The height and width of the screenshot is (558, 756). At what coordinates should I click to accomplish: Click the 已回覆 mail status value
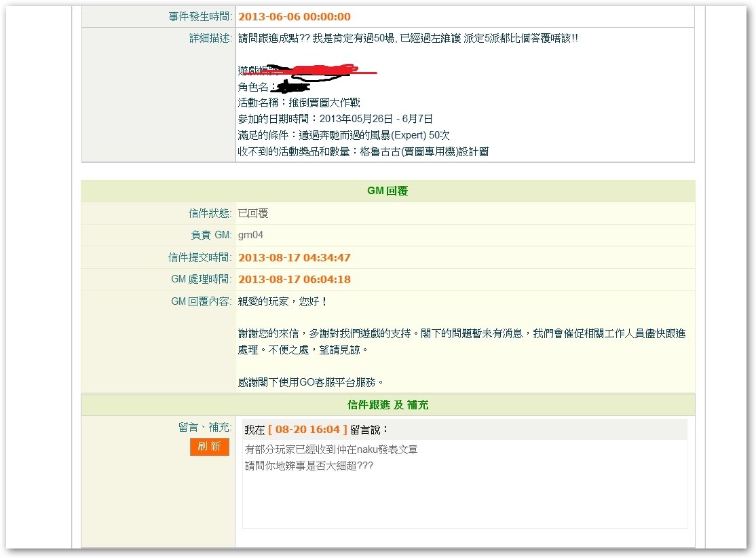[x=253, y=213]
